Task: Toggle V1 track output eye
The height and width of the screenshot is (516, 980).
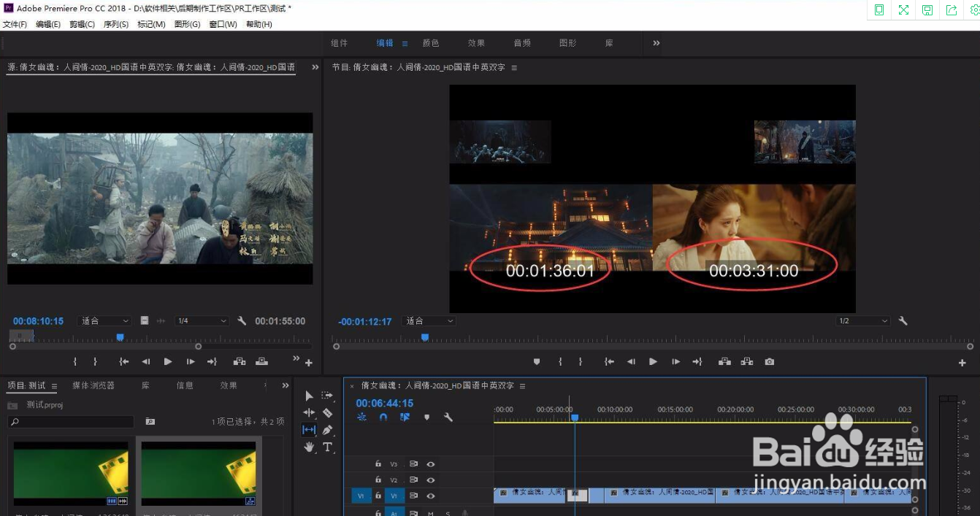Action: pyautogui.click(x=431, y=496)
